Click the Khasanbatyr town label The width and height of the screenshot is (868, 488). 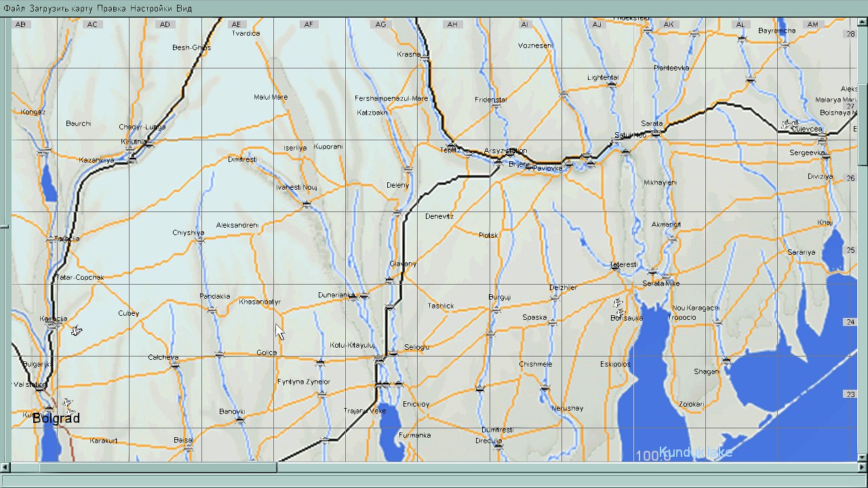pyautogui.click(x=260, y=302)
